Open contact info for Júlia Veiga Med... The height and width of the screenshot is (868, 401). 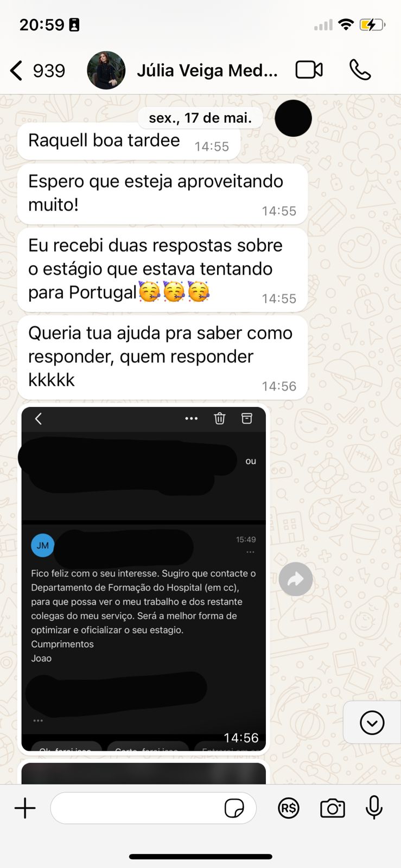pyautogui.click(x=207, y=71)
